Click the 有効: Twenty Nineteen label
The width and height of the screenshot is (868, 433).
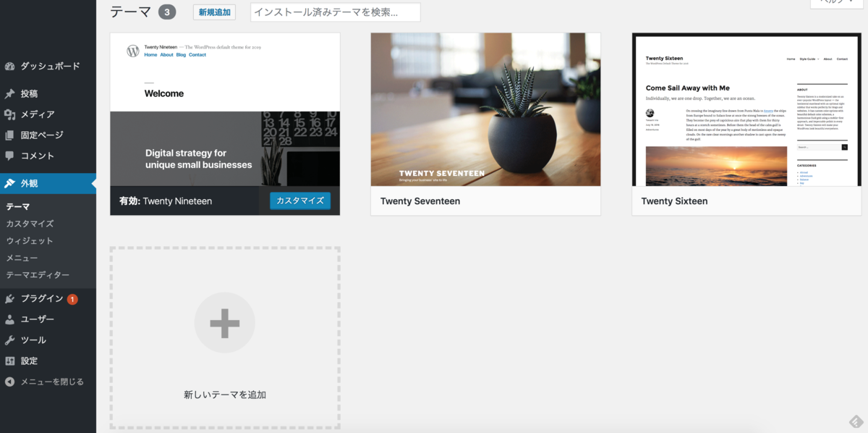[x=166, y=201]
